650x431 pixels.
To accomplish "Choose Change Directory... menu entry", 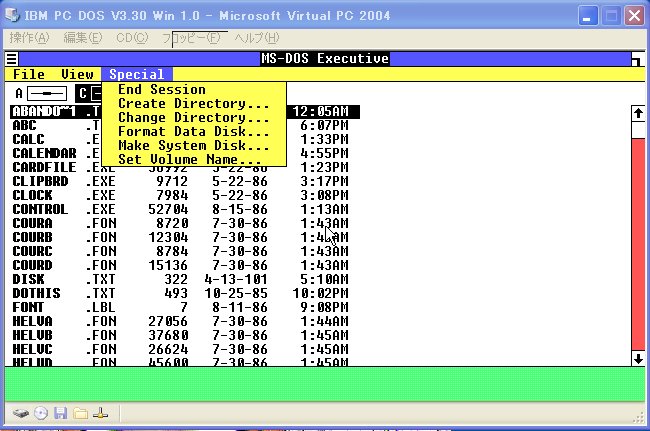I will tap(194, 118).
